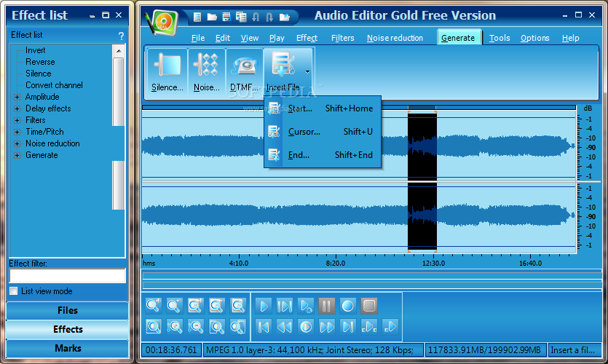
Task: Expand the Time/Pitch tree node
Action: (17, 132)
